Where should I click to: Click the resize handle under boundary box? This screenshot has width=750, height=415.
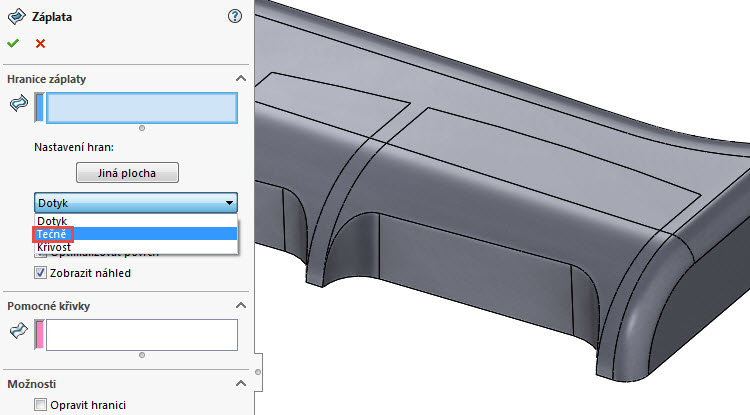tap(142, 128)
